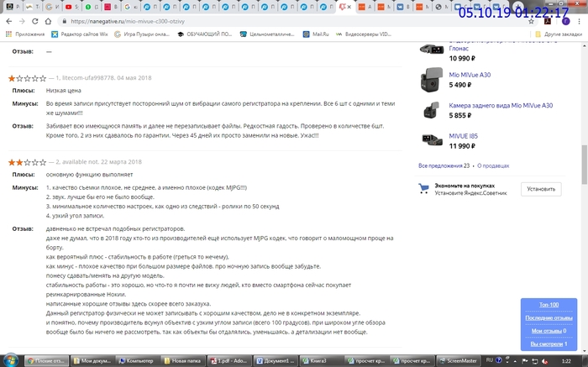Click the review text 'Низкая цена'
Viewport: 588px width, 367px height.
[x=63, y=91]
